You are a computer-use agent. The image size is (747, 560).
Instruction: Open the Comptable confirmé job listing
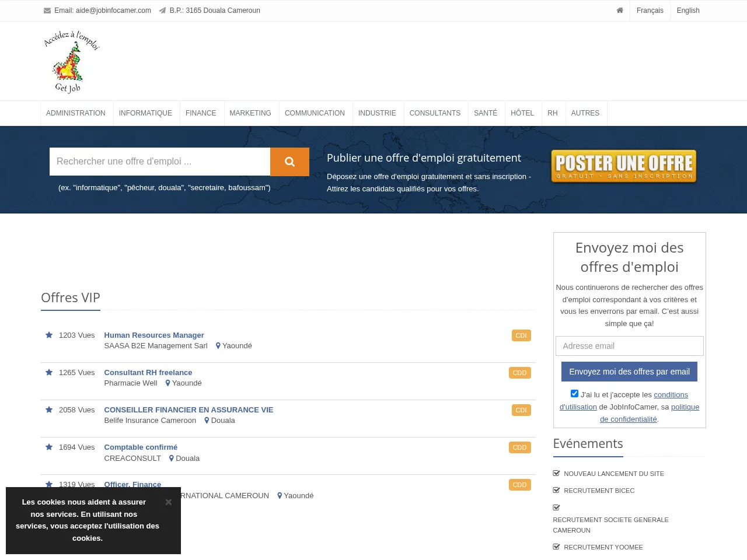pos(141,447)
